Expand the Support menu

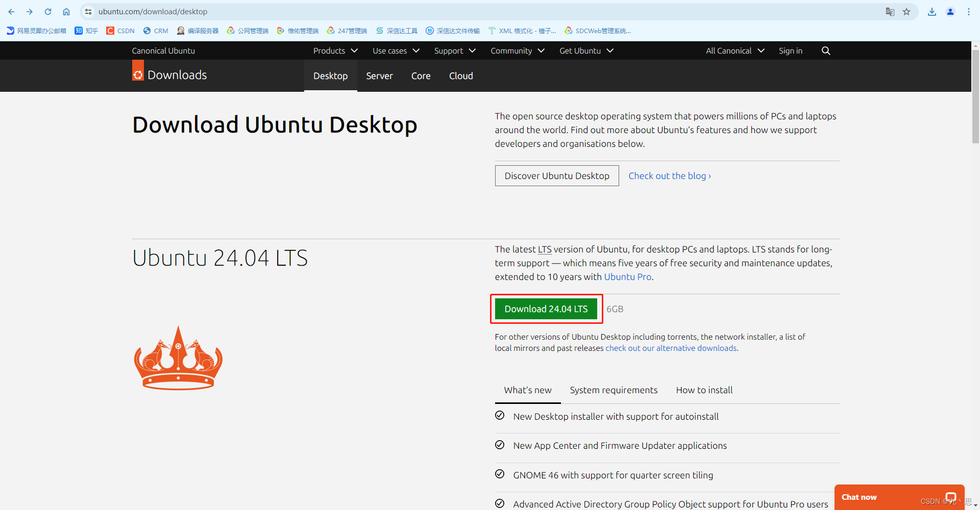(455, 50)
